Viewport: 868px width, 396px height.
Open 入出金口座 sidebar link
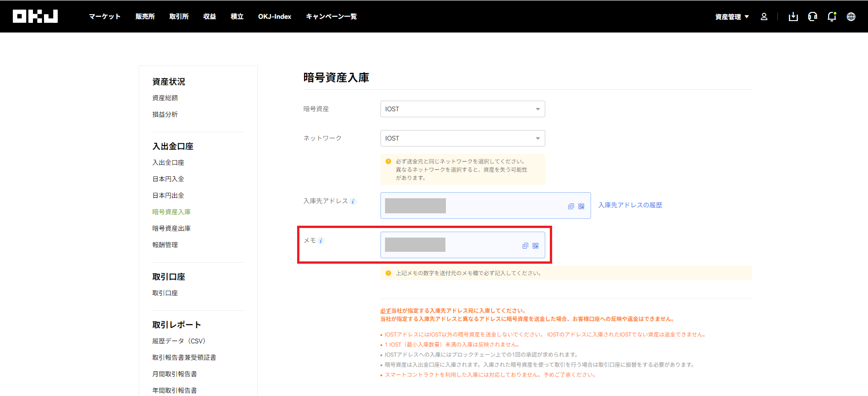click(168, 163)
